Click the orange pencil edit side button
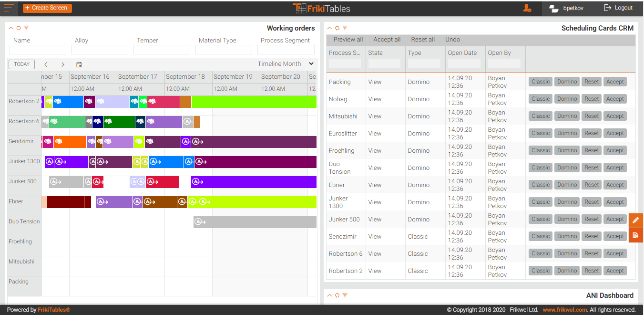644x315 pixels. point(635,220)
